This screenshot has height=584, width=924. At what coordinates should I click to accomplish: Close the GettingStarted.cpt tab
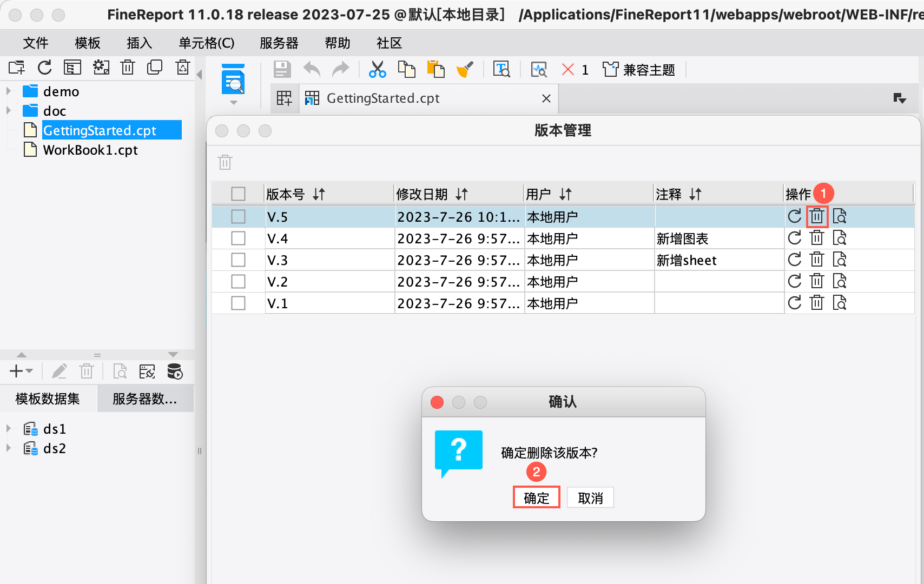pos(546,98)
